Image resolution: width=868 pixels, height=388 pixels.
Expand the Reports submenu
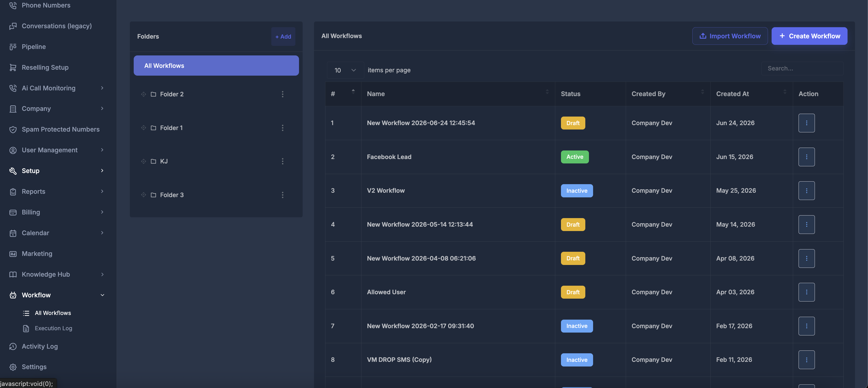[x=102, y=191]
